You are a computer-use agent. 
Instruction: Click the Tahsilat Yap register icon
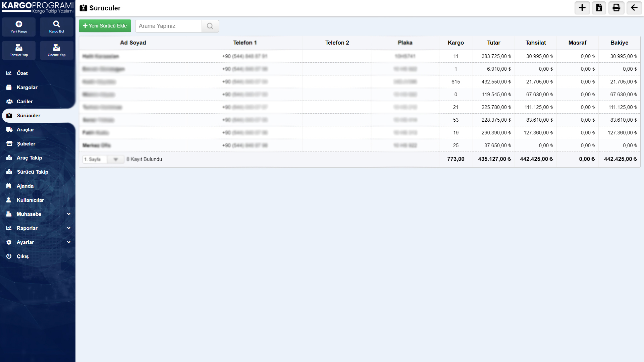[x=19, y=47]
